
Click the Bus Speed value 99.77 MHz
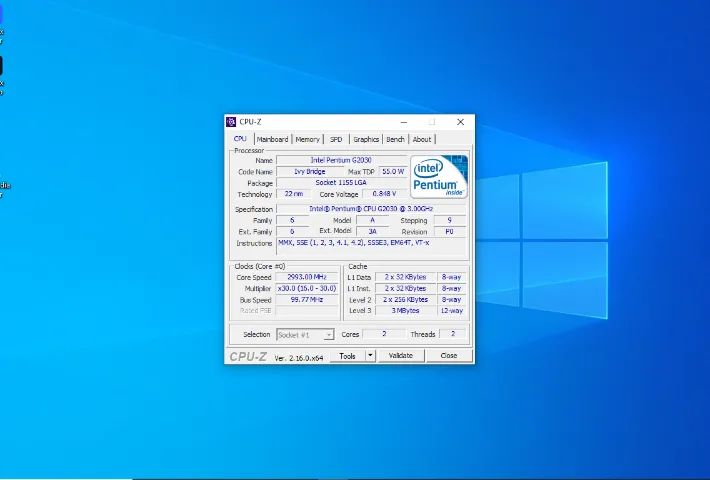[307, 300]
